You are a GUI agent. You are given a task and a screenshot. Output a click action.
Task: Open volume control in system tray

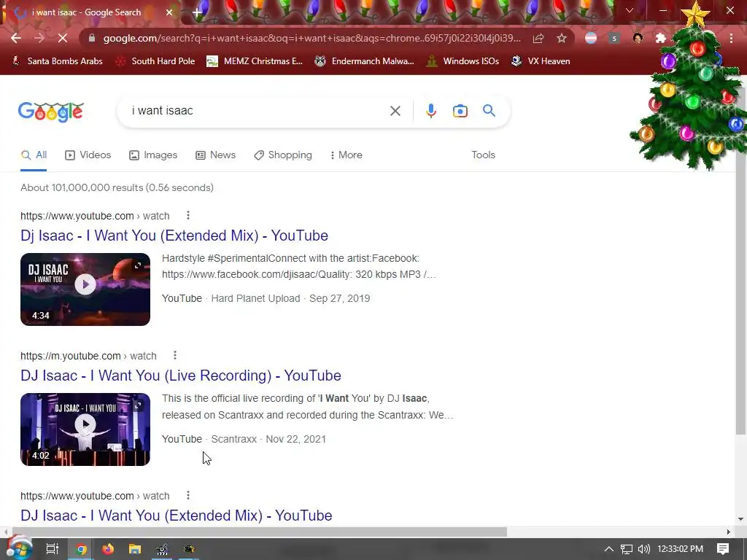tap(643, 549)
